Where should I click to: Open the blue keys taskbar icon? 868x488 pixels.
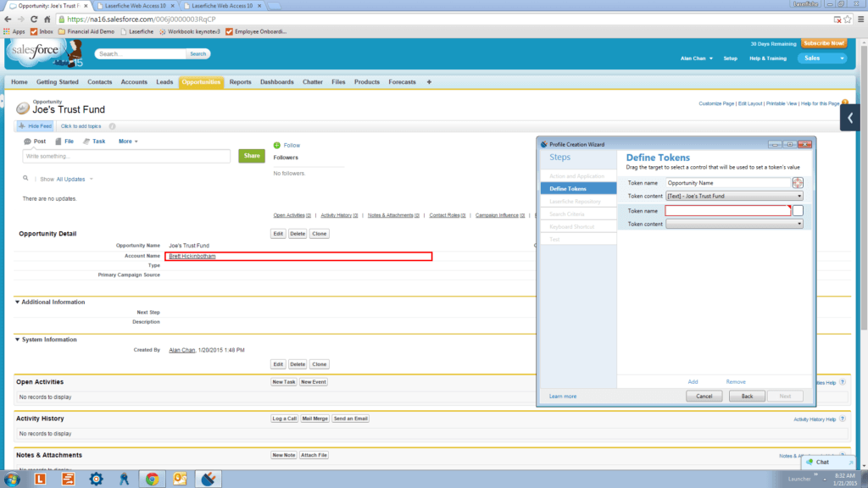[x=124, y=480]
